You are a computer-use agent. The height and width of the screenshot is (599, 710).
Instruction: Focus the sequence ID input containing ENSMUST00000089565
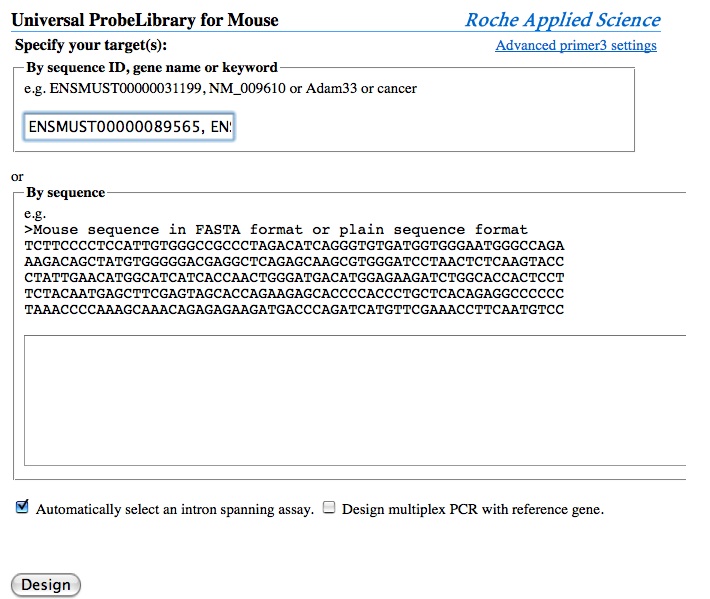[129, 127]
